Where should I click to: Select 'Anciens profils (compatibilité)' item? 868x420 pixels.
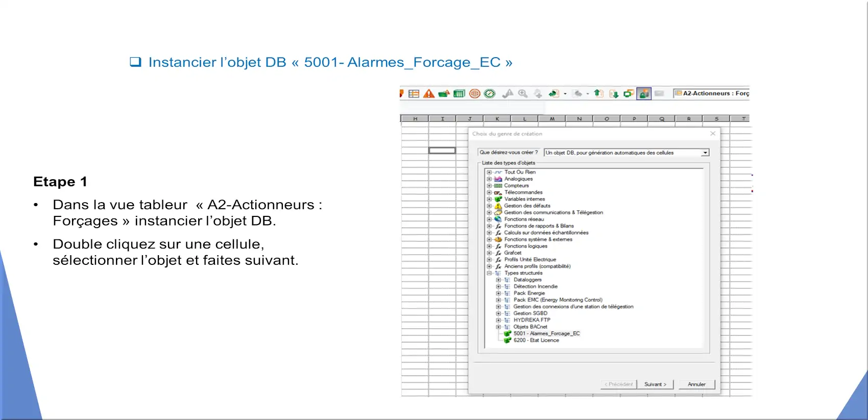[537, 266]
